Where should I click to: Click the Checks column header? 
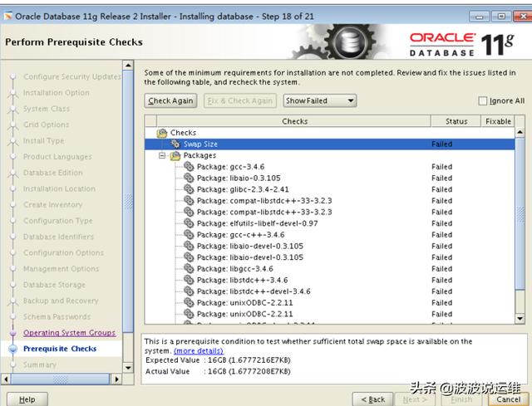click(293, 121)
